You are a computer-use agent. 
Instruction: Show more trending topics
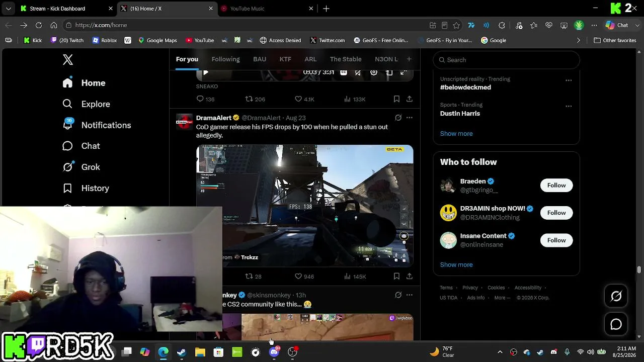[456, 134]
